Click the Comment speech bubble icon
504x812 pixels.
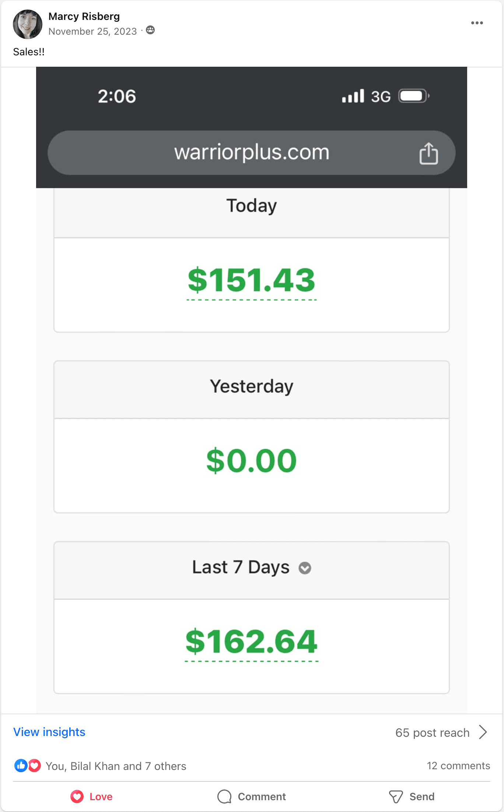tap(224, 797)
